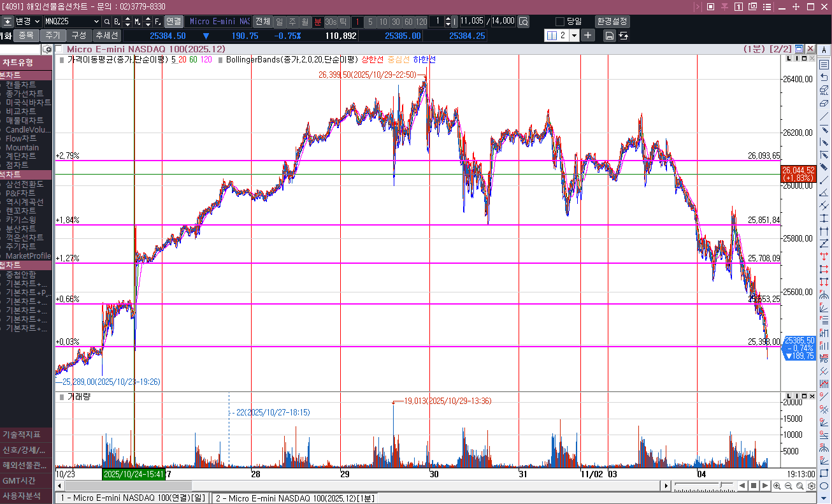Screen dimensions: 832x504
Task: Open the chart layout count dropdown
Action: [x=574, y=36]
